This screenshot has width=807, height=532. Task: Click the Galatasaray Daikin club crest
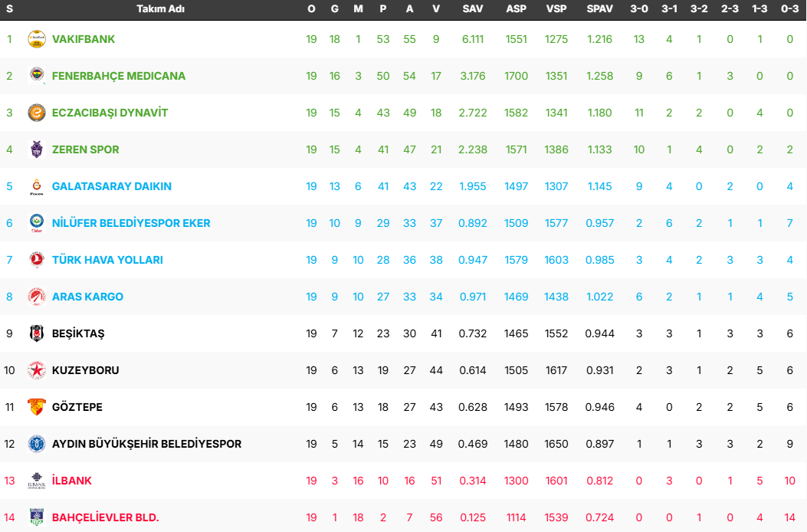point(37,186)
